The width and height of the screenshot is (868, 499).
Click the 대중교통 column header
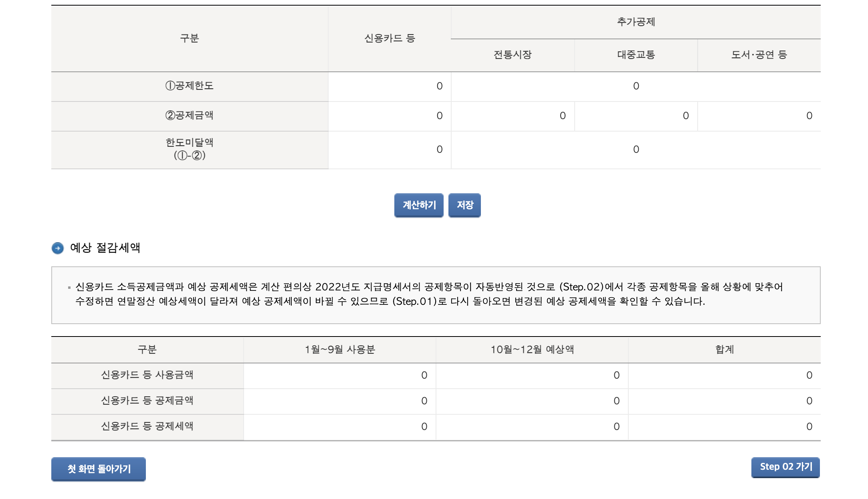pyautogui.click(x=635, y=55)
